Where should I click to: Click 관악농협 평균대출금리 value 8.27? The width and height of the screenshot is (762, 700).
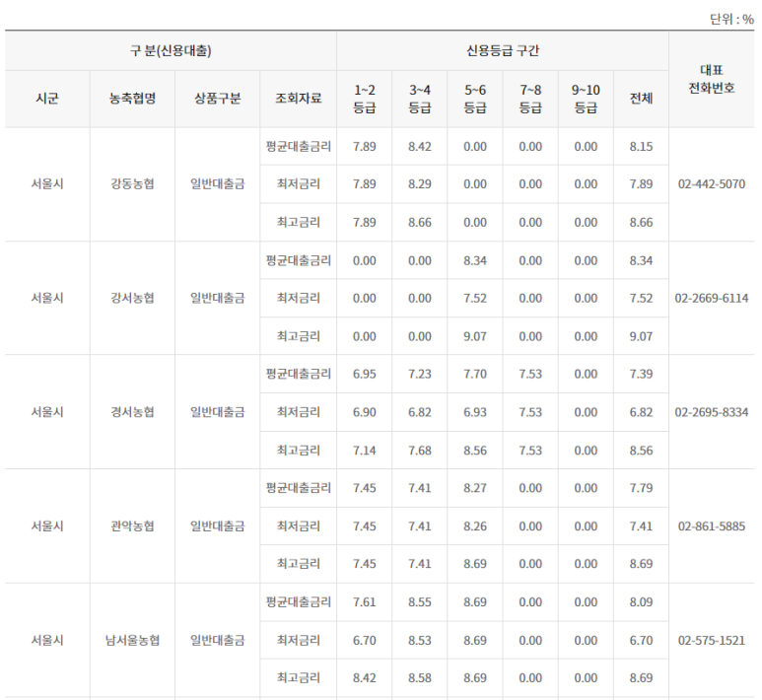475,488
